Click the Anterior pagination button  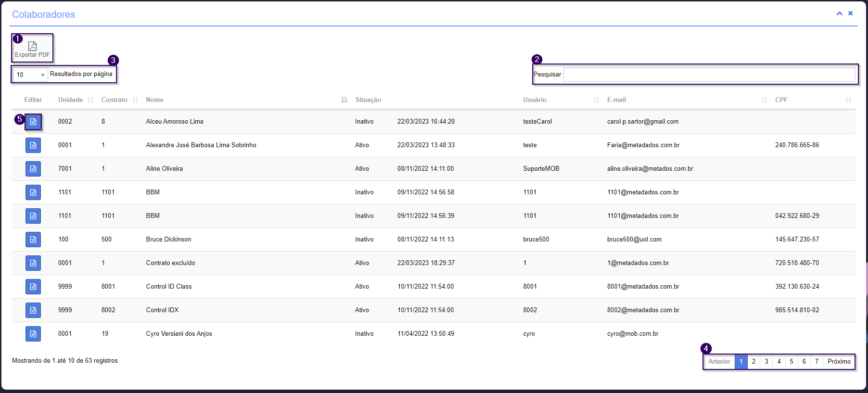719,362
